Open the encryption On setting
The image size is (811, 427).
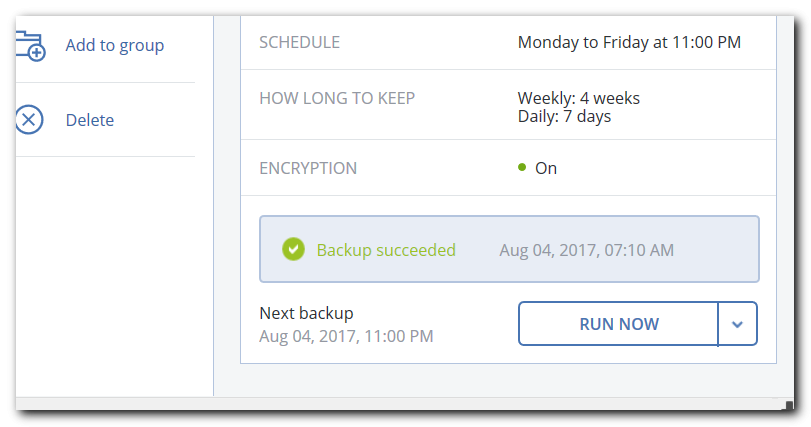(546, 168)
